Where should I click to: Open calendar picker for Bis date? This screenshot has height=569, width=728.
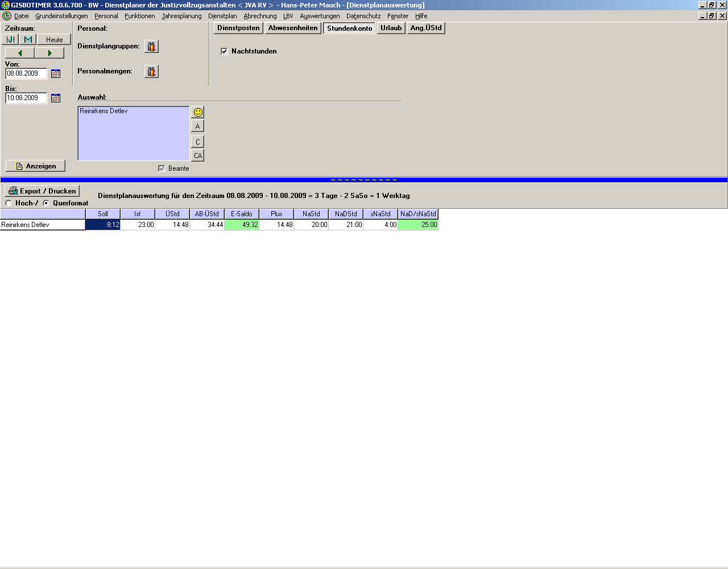click(56, 98)
